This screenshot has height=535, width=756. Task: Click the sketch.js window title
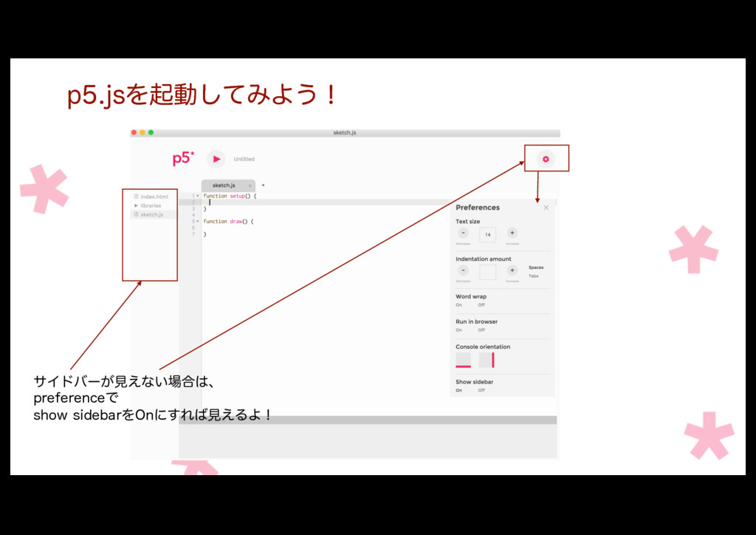tap(345, 133)
